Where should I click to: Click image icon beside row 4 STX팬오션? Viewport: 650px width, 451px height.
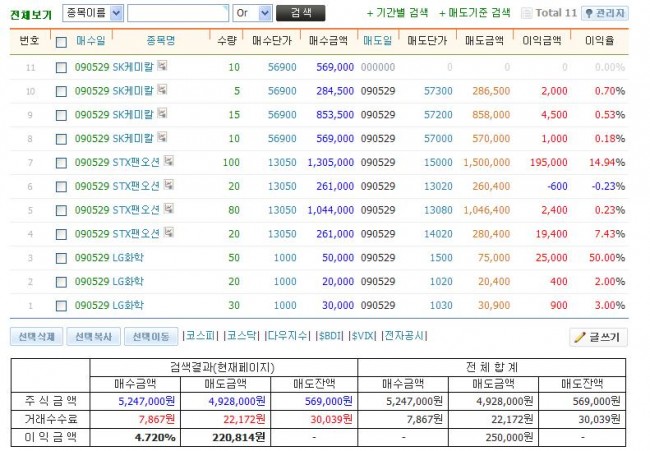point(169,232)
